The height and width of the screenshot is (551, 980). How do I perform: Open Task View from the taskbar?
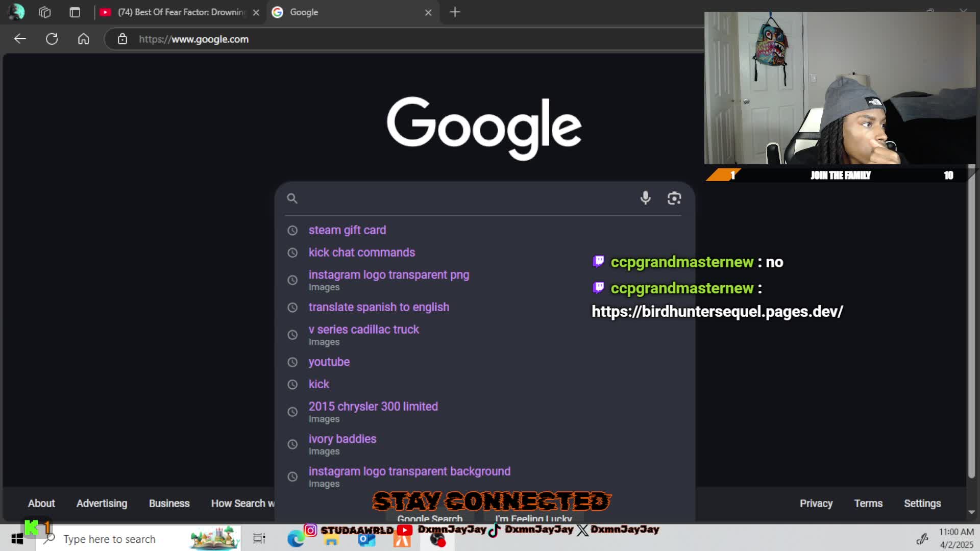click(x=259, y=539)
